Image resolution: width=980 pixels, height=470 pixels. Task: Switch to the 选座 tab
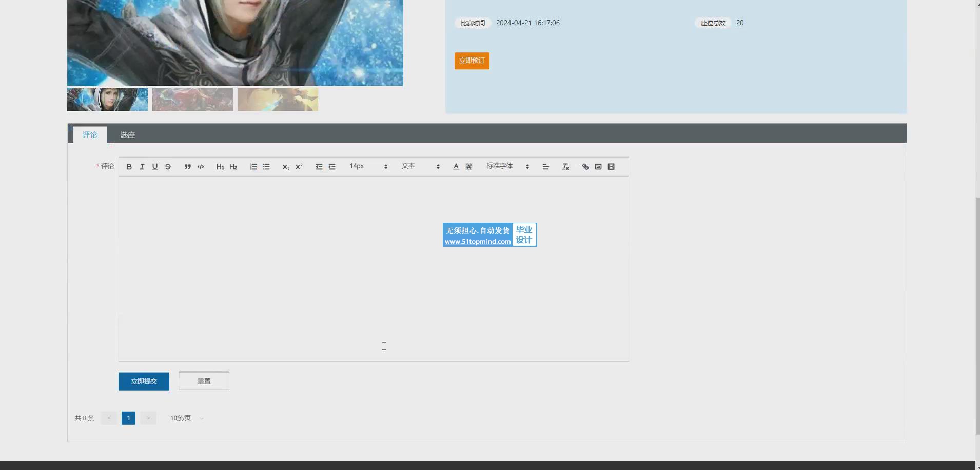coord(128,135)
